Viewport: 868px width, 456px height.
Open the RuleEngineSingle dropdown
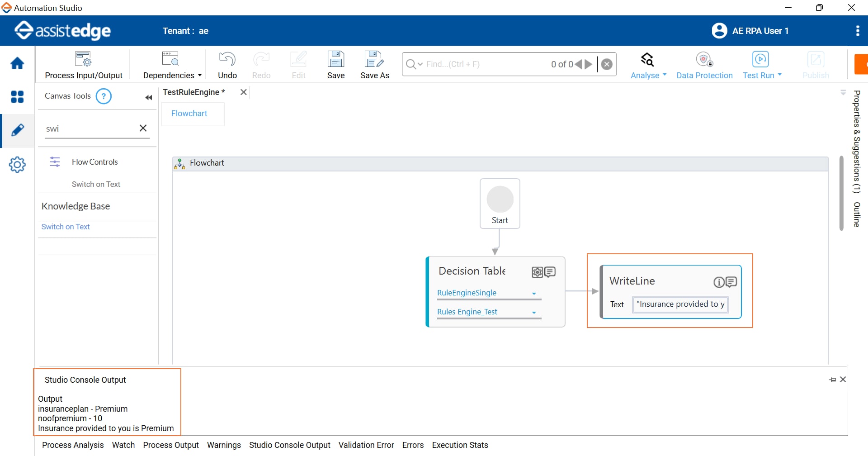[534, 294]
